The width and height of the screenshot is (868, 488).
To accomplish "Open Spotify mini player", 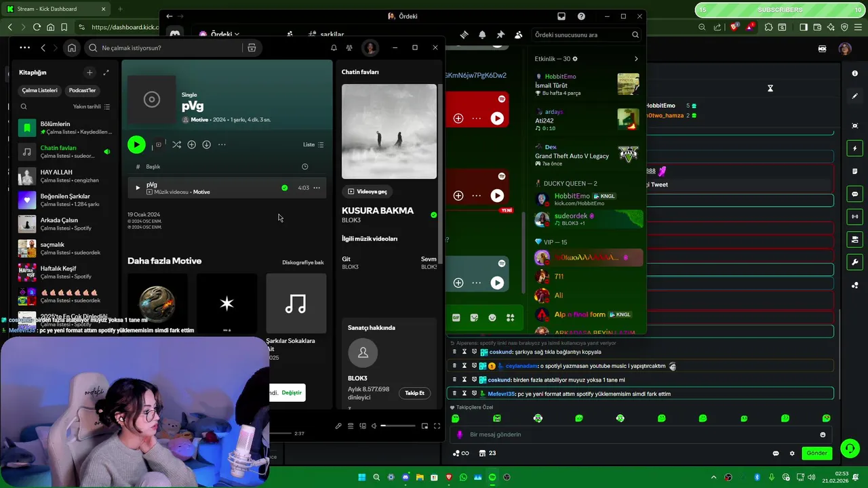I will (x=425, y=426).
